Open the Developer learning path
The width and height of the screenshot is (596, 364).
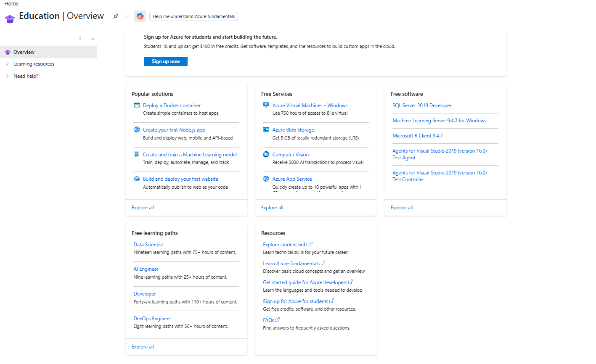point(145,294)
